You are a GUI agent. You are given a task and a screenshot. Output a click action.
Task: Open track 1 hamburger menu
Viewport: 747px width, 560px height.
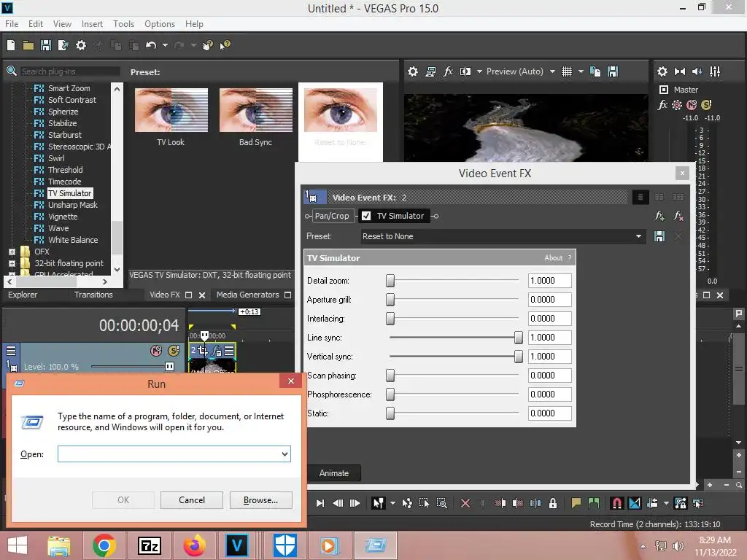coord(11,351)
